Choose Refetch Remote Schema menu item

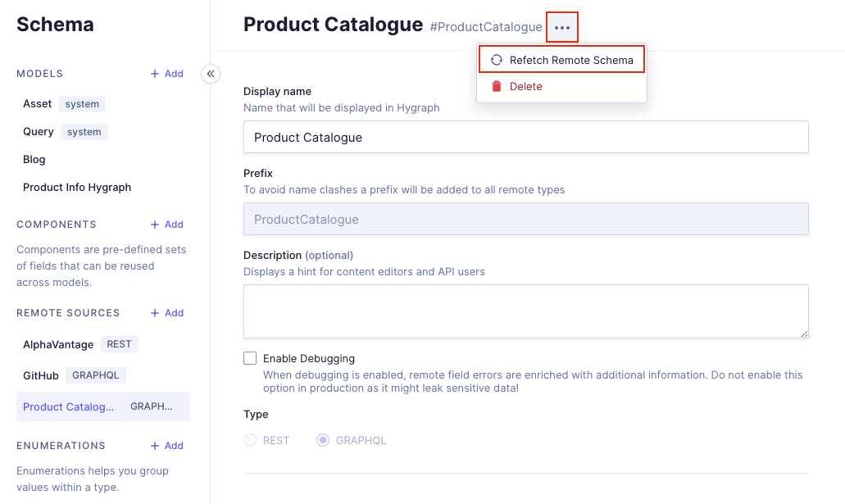[570, 60]
